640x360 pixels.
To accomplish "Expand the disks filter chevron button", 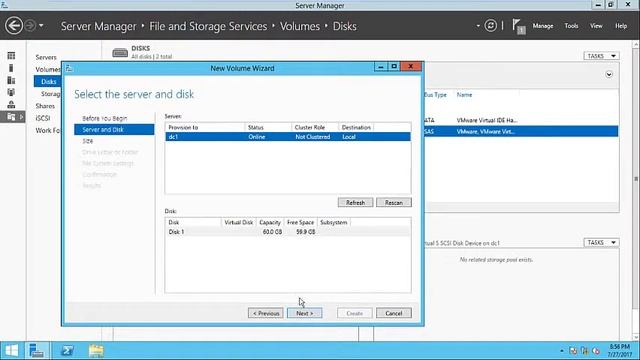I will pos(609,74).
